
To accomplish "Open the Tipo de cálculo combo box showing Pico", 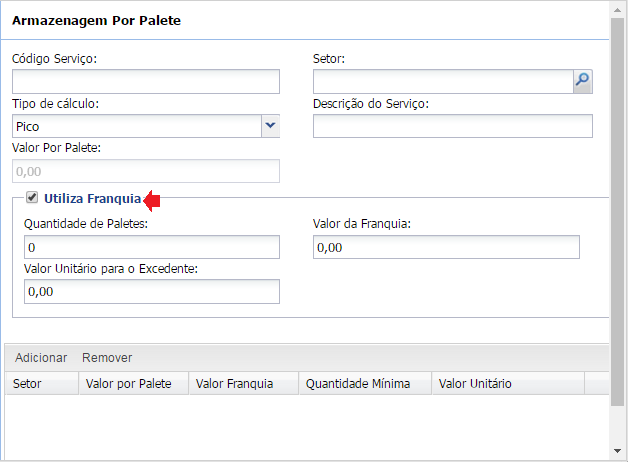I will coord(136,126).
